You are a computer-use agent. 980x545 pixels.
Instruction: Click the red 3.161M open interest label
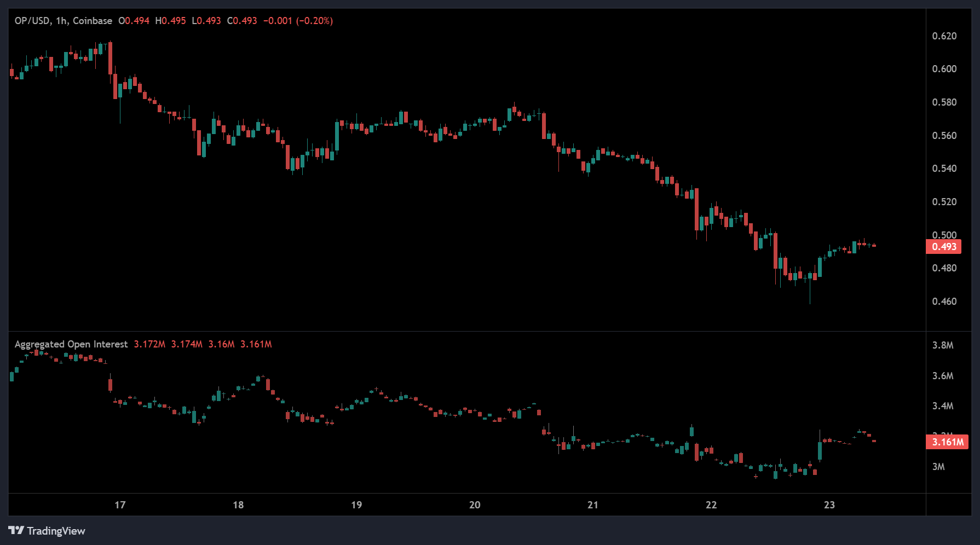(947, 442)
